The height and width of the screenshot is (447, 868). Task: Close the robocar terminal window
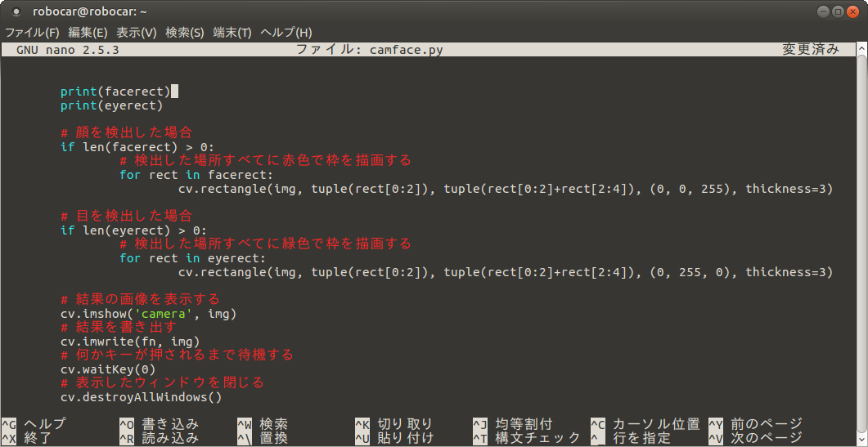pyautogui.click(x=853, y=11)
